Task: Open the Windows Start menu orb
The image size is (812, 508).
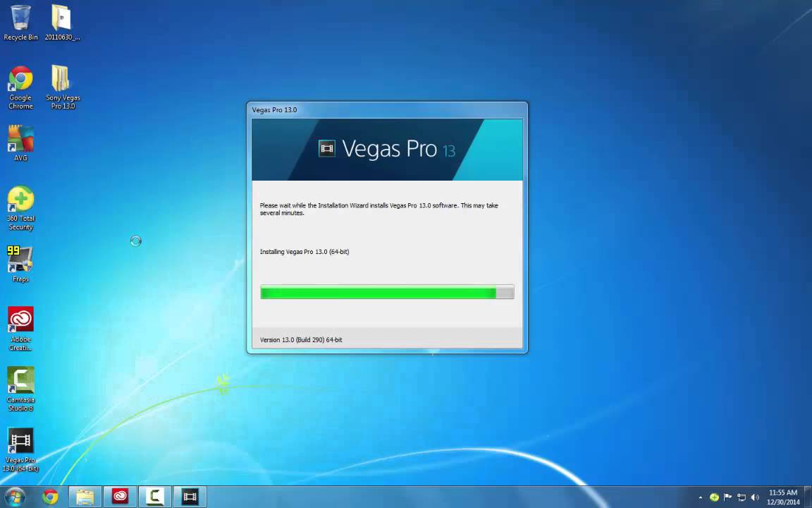Action: pyautogui.click(x=14, y=497)
